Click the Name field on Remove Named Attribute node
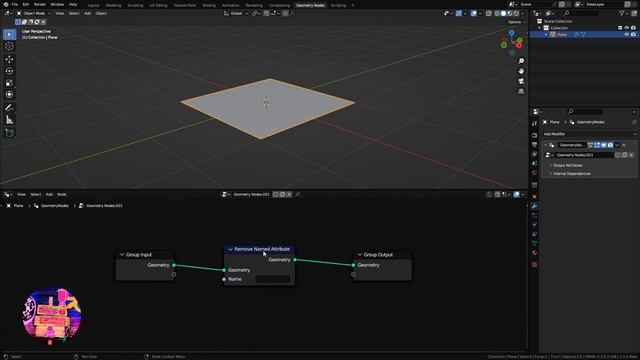The width and height of the screenshot is (640, 360). click(273, 279)
